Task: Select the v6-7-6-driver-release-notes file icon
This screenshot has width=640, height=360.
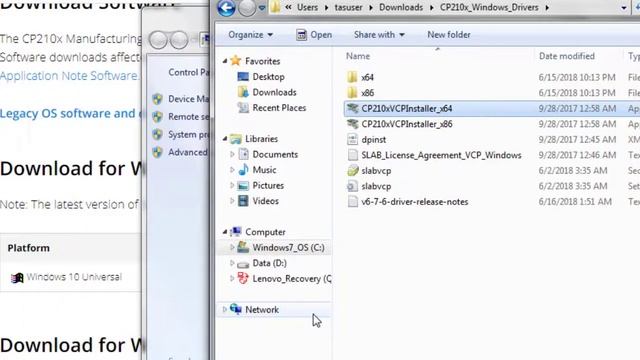Action: pyautogui.click(x=352, y=202)
